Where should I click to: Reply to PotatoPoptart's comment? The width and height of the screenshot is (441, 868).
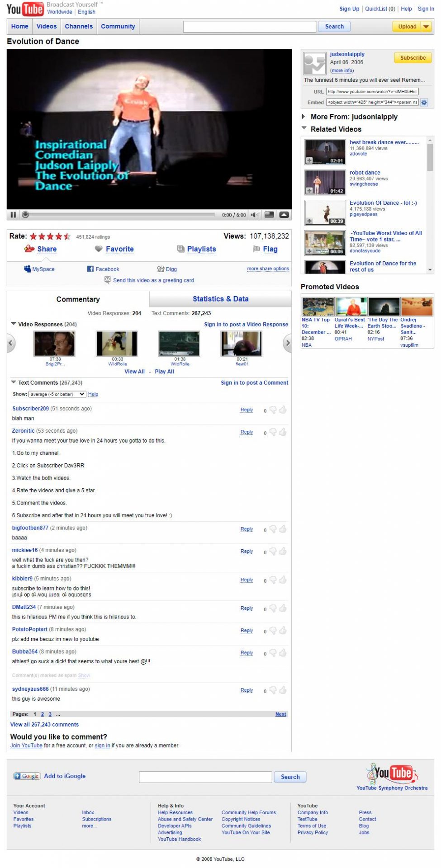pos(247,631)
